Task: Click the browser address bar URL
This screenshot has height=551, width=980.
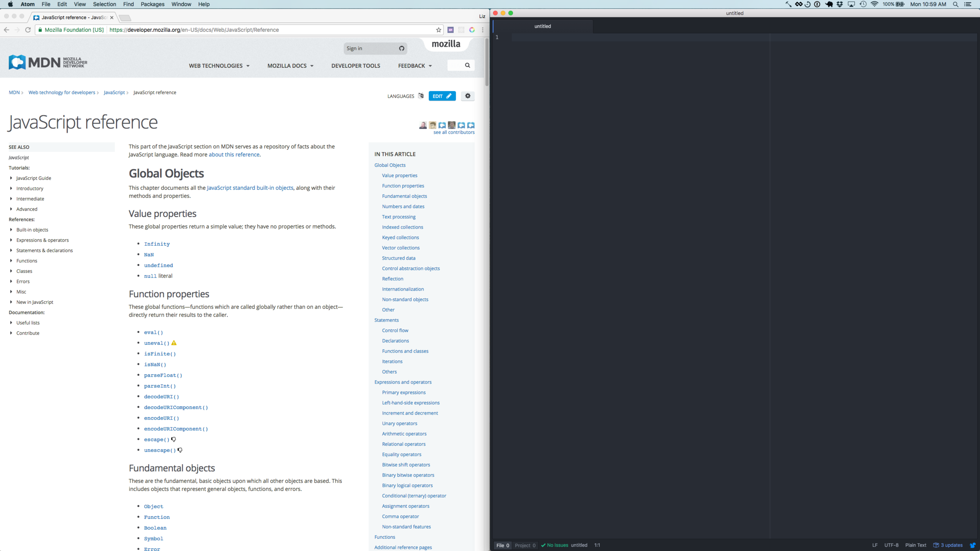Action: 194,30
